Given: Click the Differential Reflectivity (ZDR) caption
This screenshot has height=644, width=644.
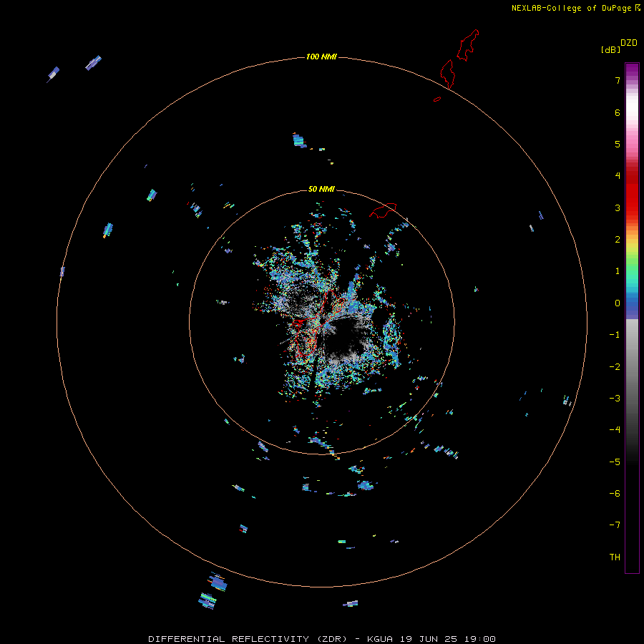Looking at the screenshot, I should 321,639.
